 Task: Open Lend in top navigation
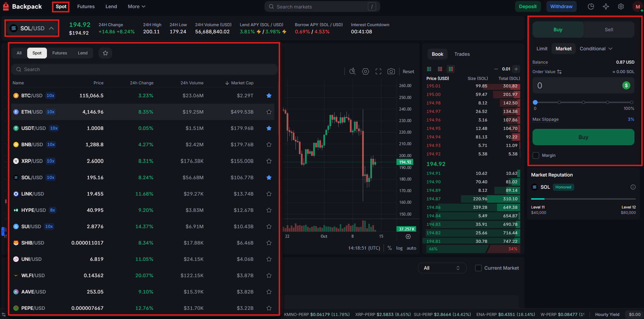pos(111,6)
